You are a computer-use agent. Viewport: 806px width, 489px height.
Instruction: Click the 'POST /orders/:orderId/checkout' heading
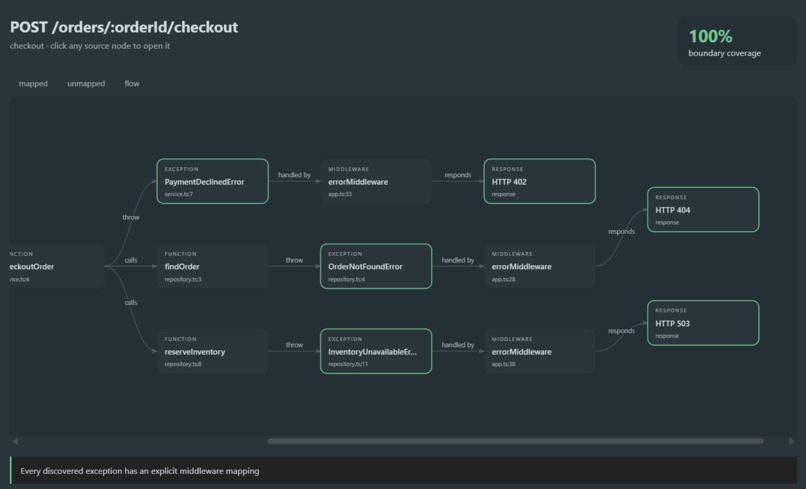tap(124, 27)
